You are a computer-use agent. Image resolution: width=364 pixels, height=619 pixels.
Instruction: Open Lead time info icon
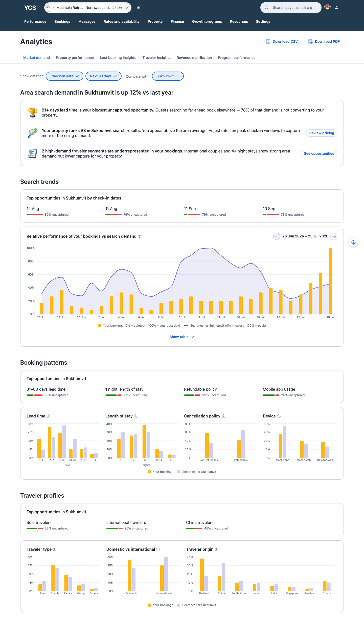click(x=48, y=416)
